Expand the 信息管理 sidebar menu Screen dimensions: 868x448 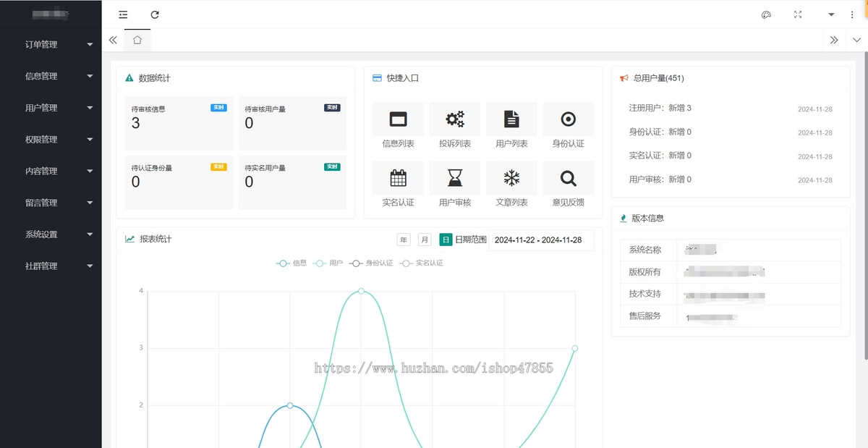51,76
